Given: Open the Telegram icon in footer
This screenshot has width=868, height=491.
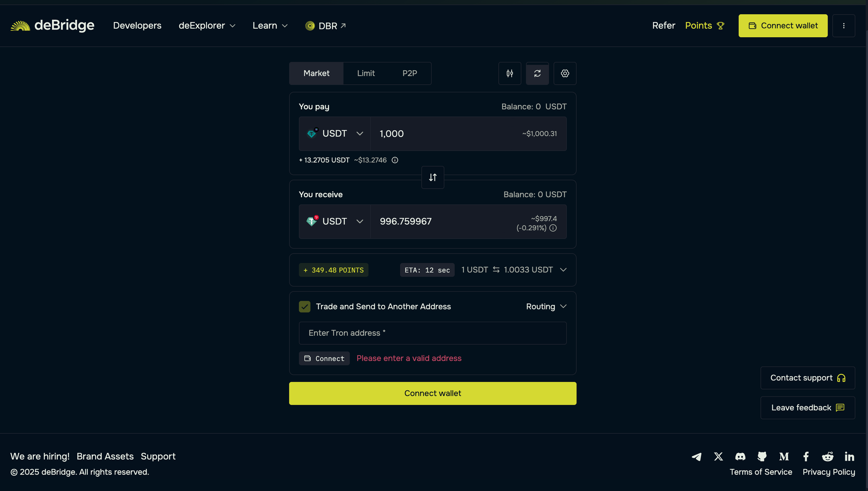Looking at the screenshot, I should point(697,457).
